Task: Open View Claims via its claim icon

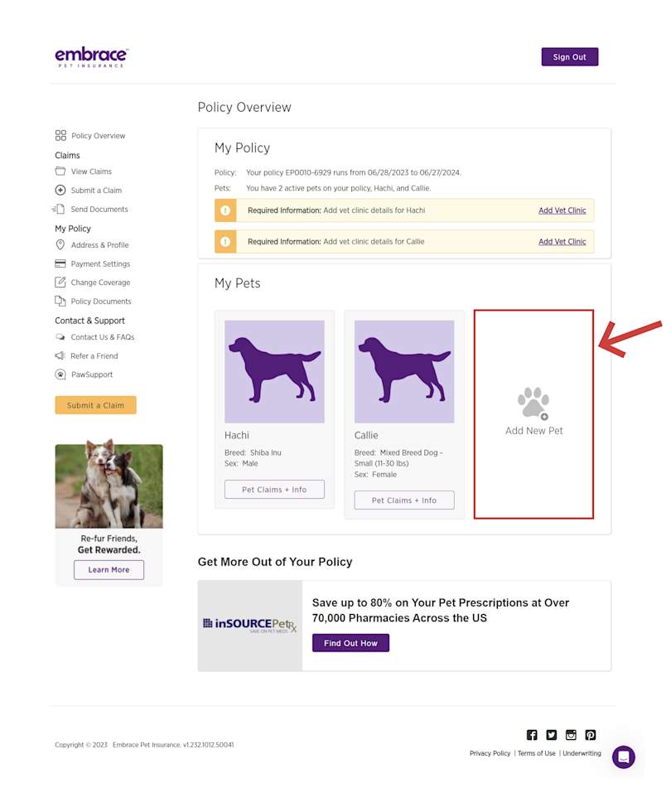Action: coord(61,171)
